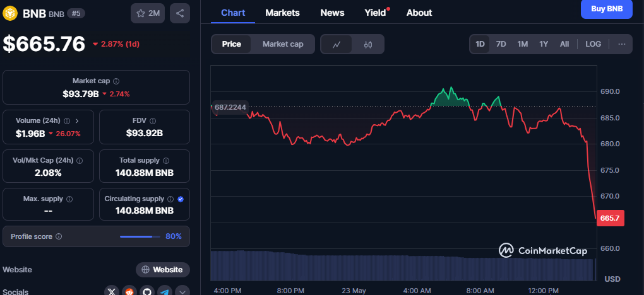Click info icon beside Vol/Mkt Cap (24h)

tap(80, 161)
